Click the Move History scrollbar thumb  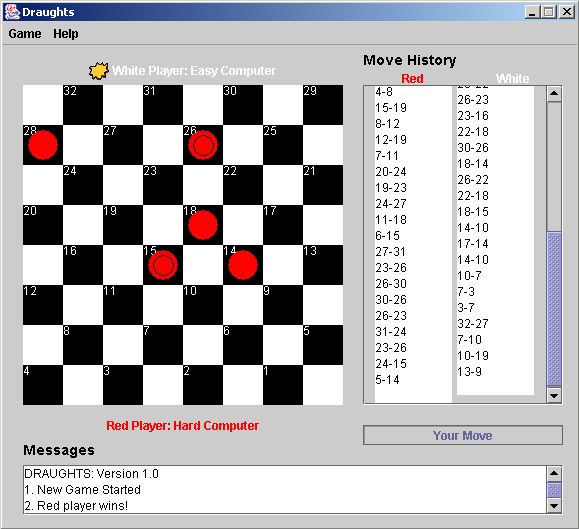click(x=554, y=309)
